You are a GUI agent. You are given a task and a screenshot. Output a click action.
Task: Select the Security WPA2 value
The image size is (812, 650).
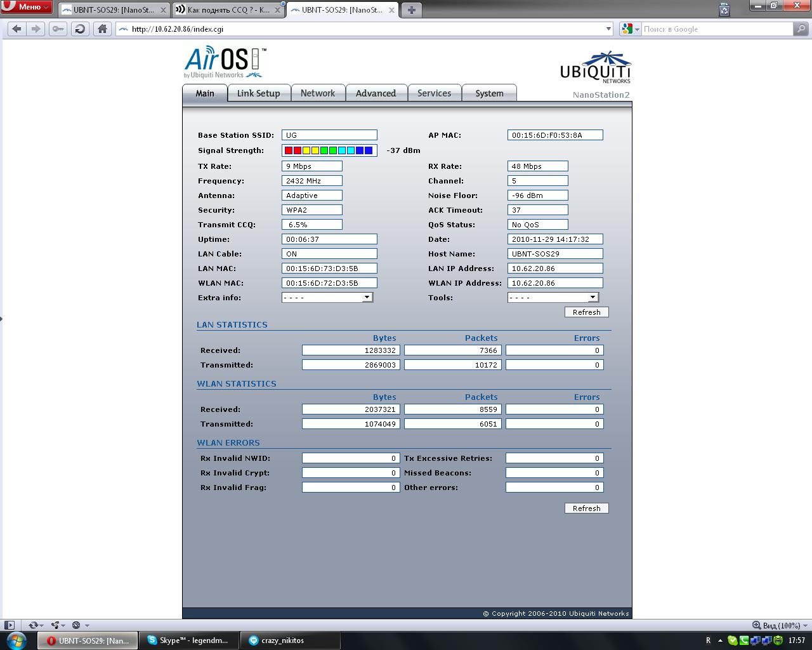click(x=312, y=210)
